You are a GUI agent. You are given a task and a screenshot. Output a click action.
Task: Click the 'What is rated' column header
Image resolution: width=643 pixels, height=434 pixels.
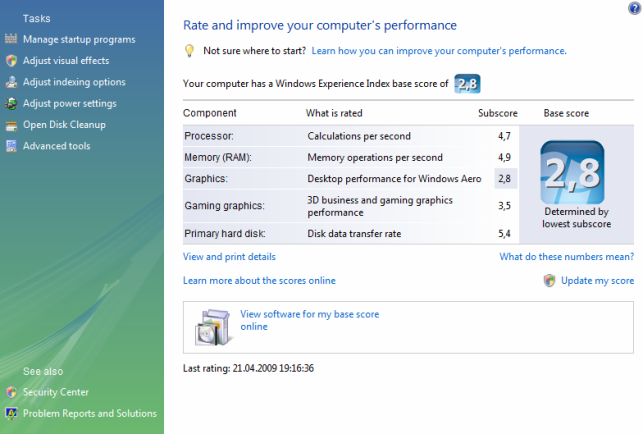(x=334, y=113)
